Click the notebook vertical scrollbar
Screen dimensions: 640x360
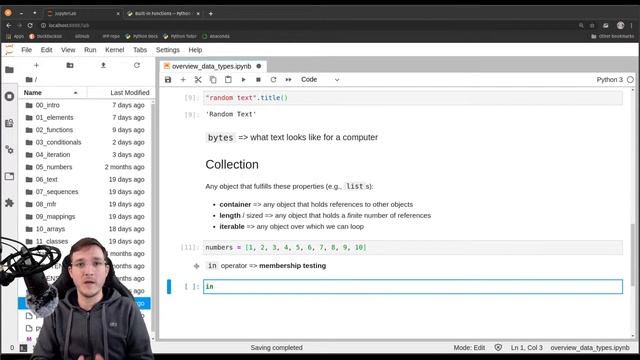(633, 255)
